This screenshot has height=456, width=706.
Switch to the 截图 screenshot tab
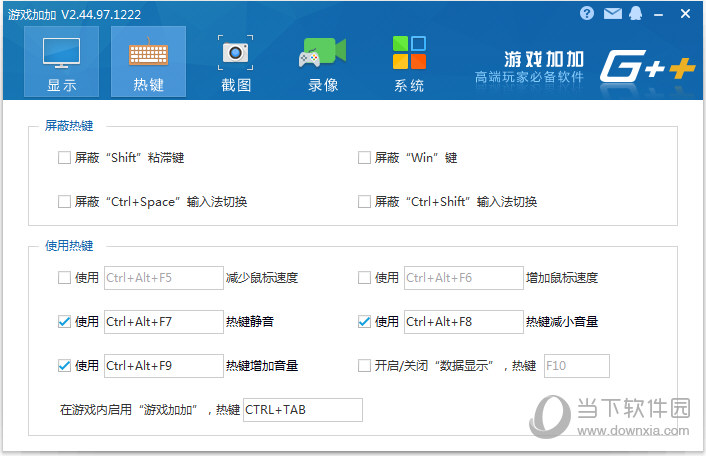click(235, 63)
